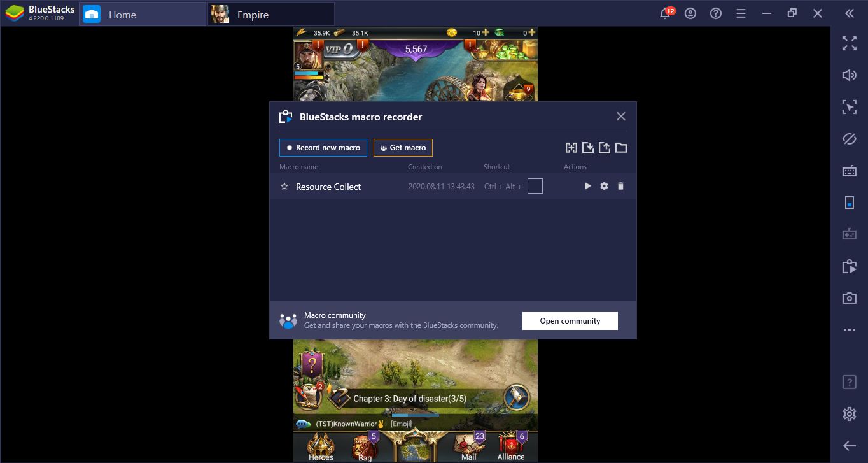Open Heroes menu in game

[321, 447]
